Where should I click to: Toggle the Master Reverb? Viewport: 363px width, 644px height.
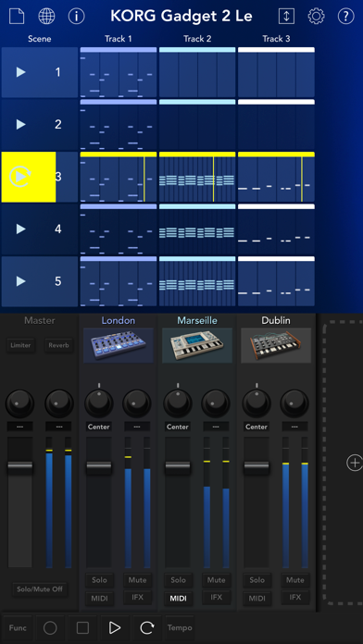pyautogui.click(x=58, y=345)
